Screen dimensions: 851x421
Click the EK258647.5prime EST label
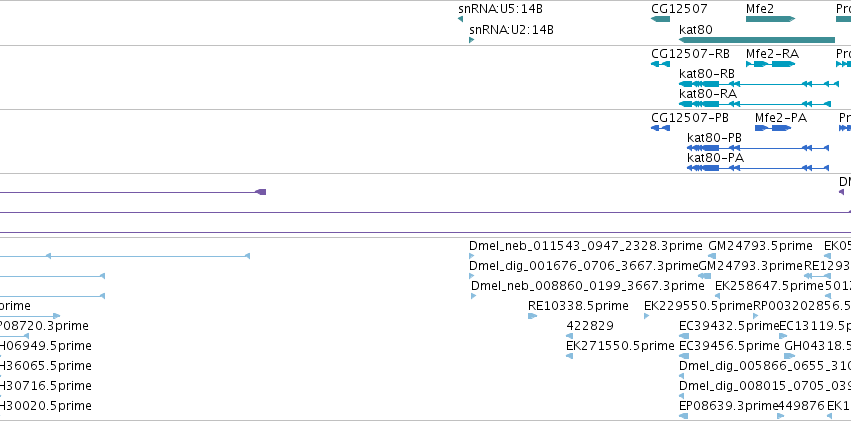pos(769,286)
